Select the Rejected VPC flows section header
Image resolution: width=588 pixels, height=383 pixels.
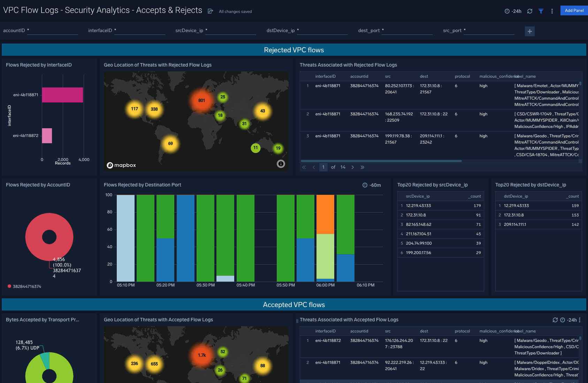[x=294, y=50]
